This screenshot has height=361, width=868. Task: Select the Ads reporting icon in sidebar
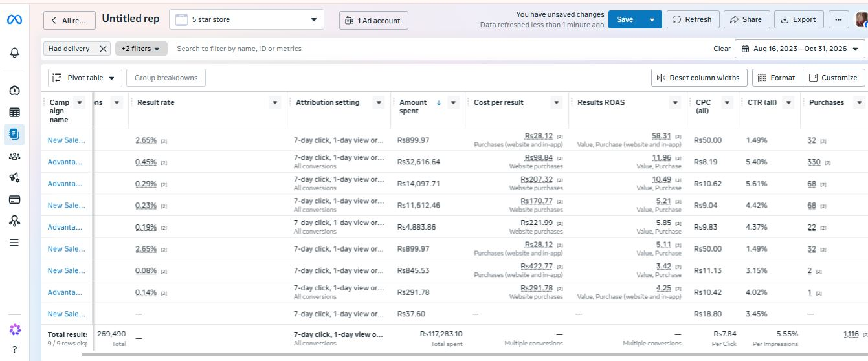[x=14, y=135]
